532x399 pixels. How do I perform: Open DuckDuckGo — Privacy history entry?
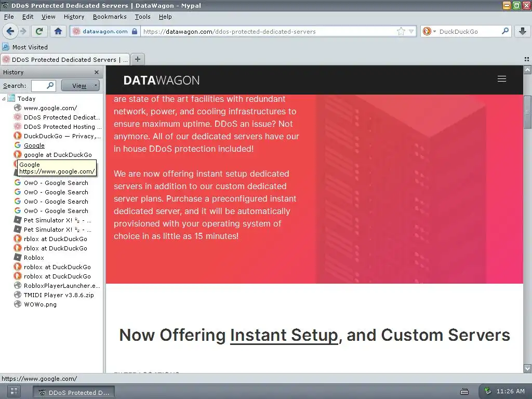click(57, 136)
